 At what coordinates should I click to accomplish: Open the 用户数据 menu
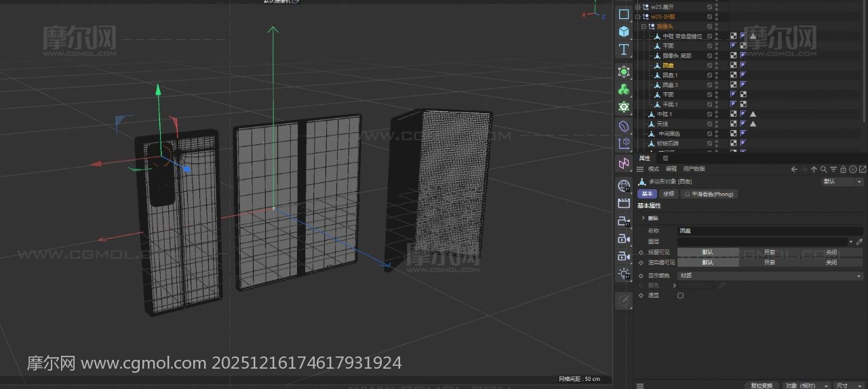click(694, 169)
